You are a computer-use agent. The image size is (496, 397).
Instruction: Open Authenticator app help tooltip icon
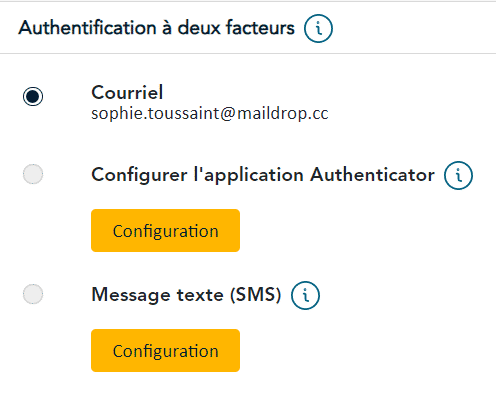458,175
